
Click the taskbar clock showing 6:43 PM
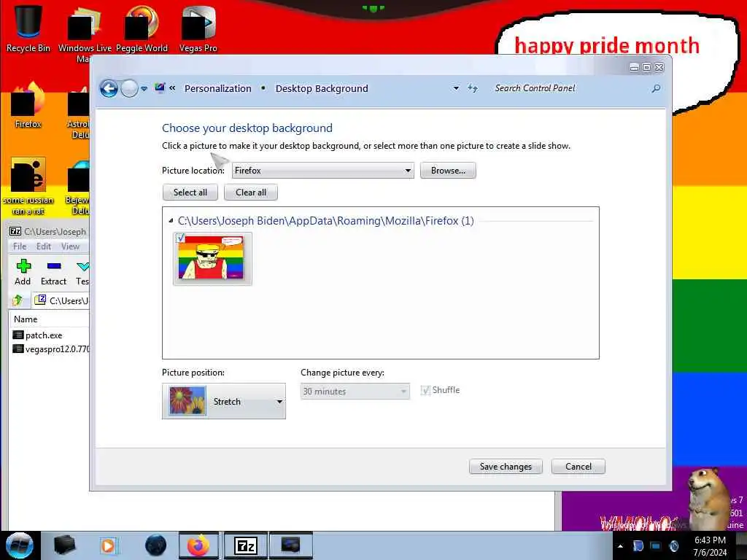pos(711,546)
